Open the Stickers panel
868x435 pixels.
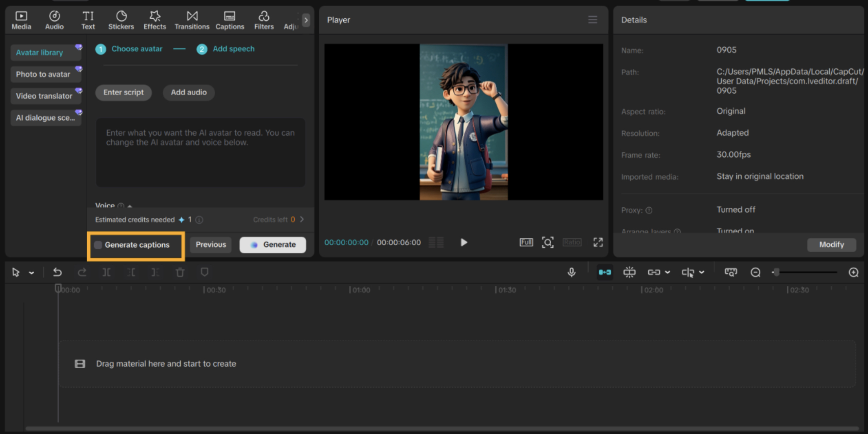pyautogui.click(x=121, y=20)
